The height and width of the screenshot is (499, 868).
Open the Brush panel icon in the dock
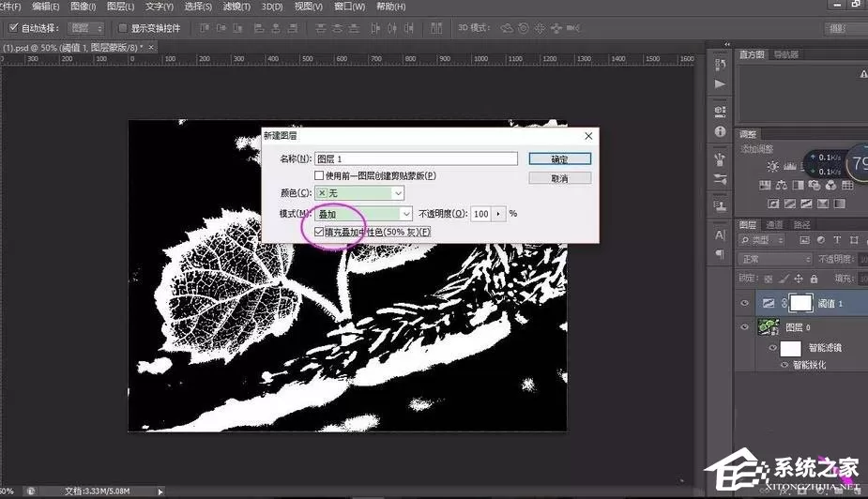[x=720, y=179]
